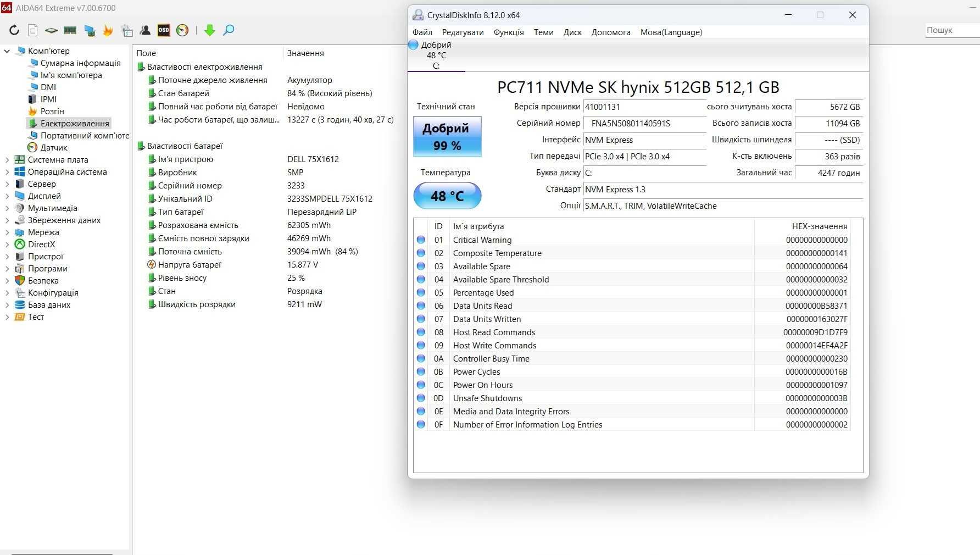The width and height of the screenshot is (980, 555).
Task: Open the Мова(Language) menu
Action: tap(671, 32)
